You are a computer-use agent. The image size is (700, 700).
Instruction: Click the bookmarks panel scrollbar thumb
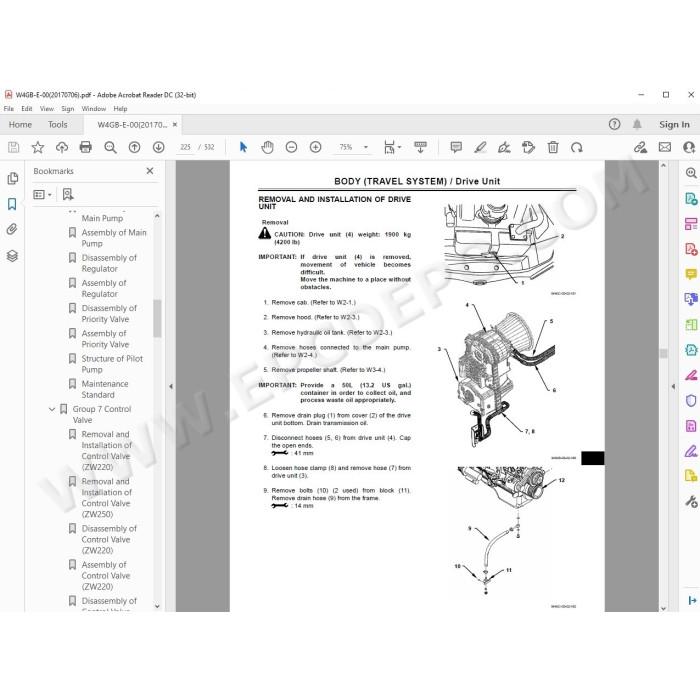tap(157, 318)
